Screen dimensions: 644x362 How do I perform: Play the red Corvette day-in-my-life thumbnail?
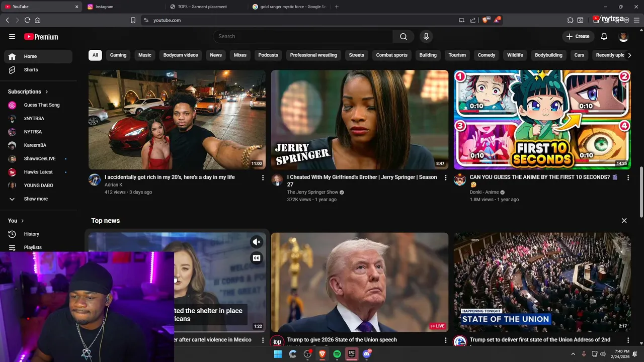(177, 120)
